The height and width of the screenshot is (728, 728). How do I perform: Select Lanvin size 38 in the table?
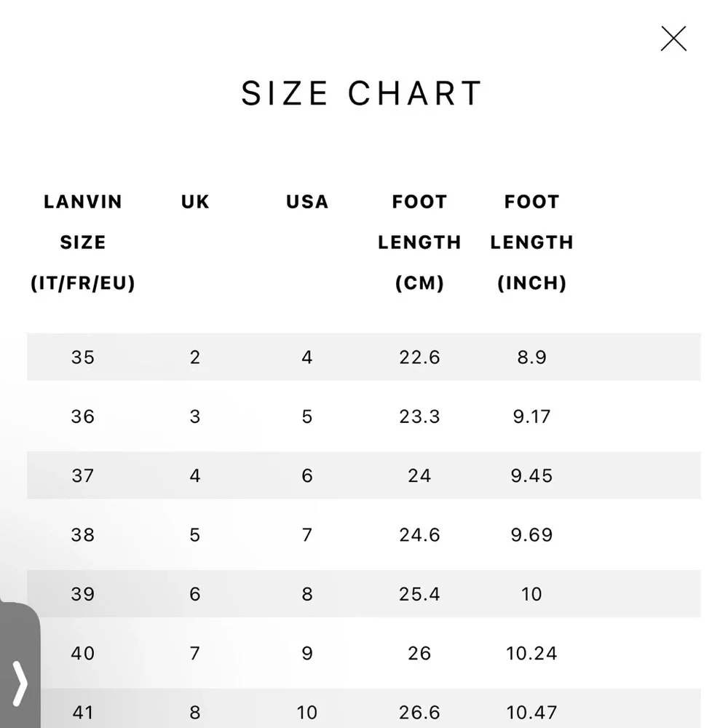click(x=83, y=535)
